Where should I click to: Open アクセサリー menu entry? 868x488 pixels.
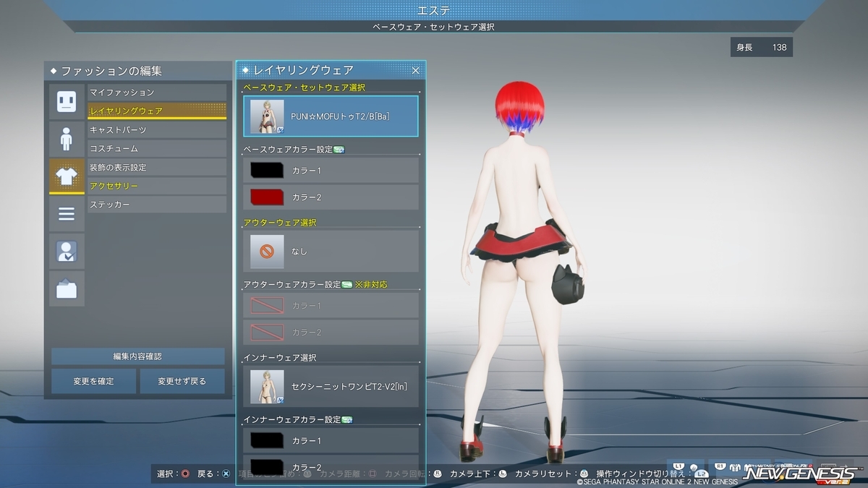[x=157, y=187]
